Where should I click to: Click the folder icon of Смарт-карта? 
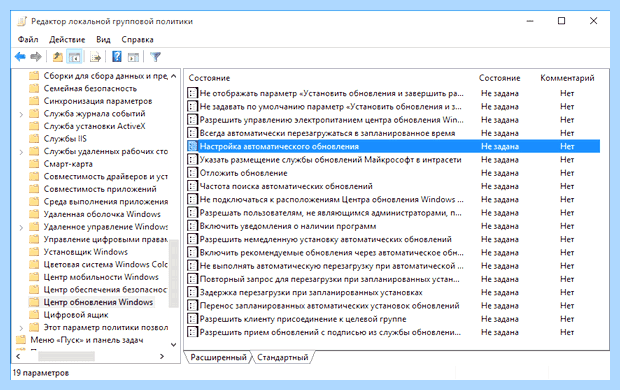click(34, 164)
